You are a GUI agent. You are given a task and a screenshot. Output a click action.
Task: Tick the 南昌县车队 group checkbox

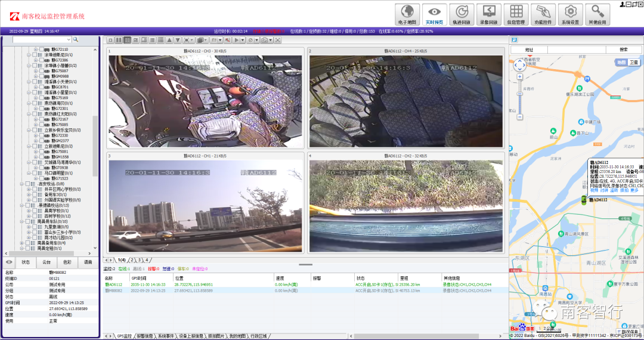[27, 221]
